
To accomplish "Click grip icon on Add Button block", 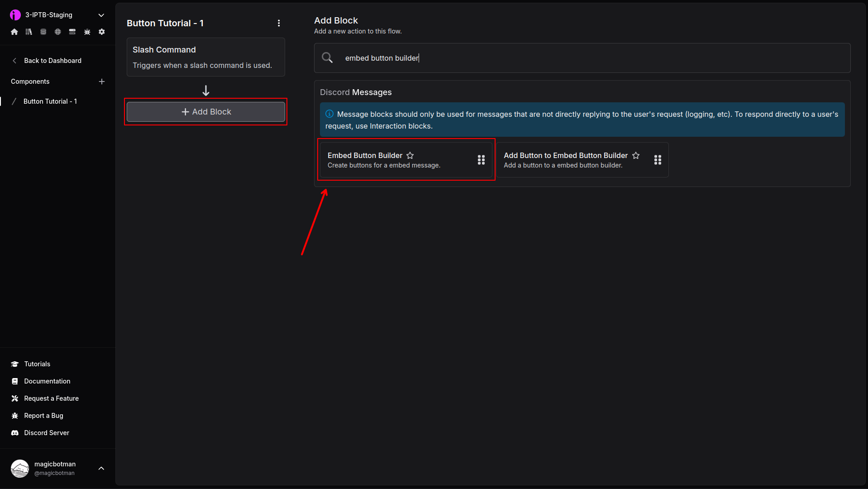I will (x=658, y=160).
